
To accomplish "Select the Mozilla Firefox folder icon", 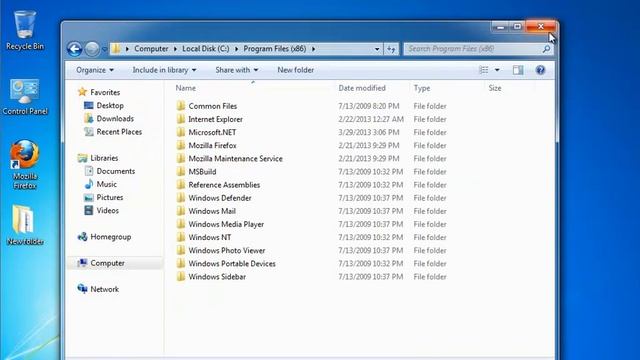I will [x=181, y=145].
